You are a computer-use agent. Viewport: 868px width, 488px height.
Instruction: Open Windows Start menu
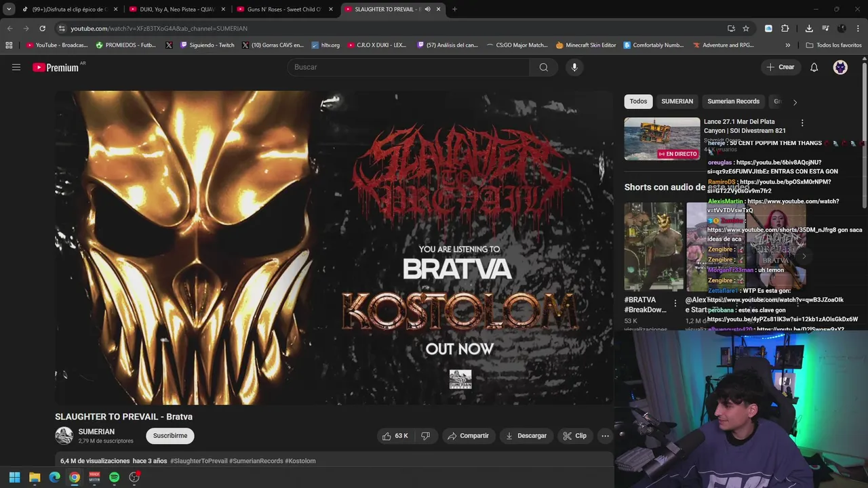coord(14,477)
